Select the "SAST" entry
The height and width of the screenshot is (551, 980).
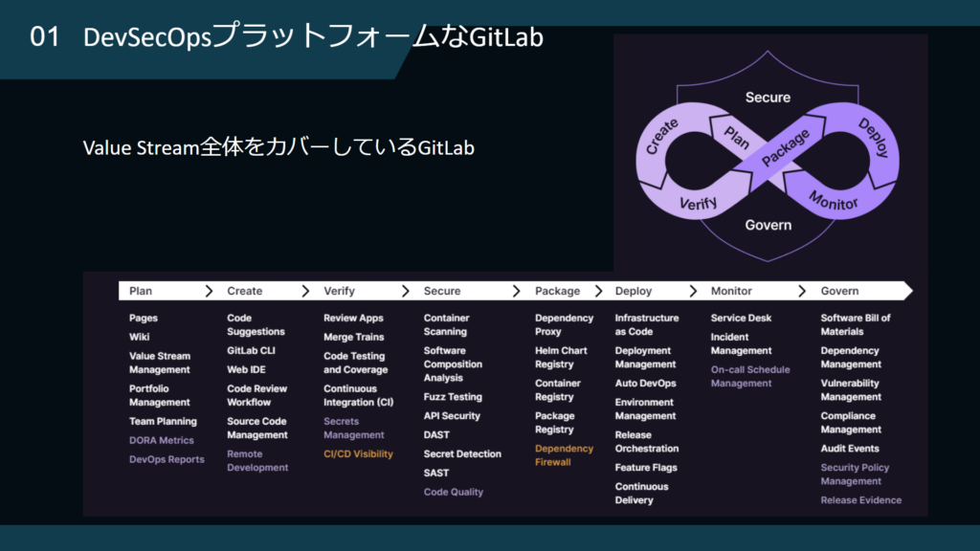[x=436, y=473]
